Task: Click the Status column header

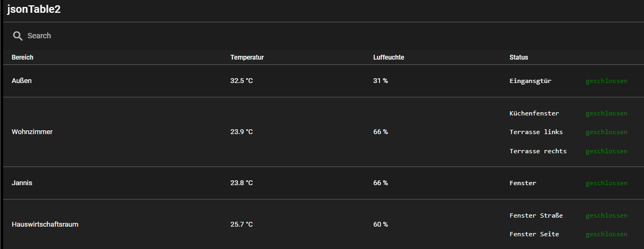Action: pos(518,57)
